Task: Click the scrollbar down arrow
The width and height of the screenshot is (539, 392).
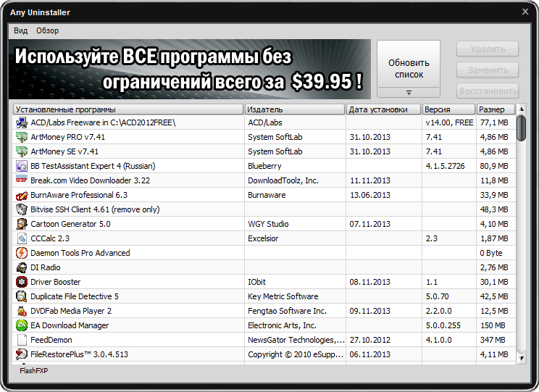Action: coord(522,358)
